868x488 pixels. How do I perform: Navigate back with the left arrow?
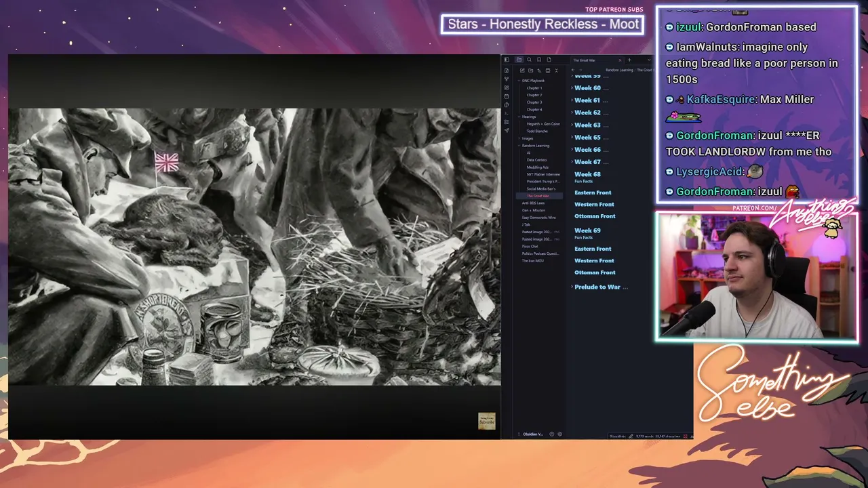(x=573, y=70)
